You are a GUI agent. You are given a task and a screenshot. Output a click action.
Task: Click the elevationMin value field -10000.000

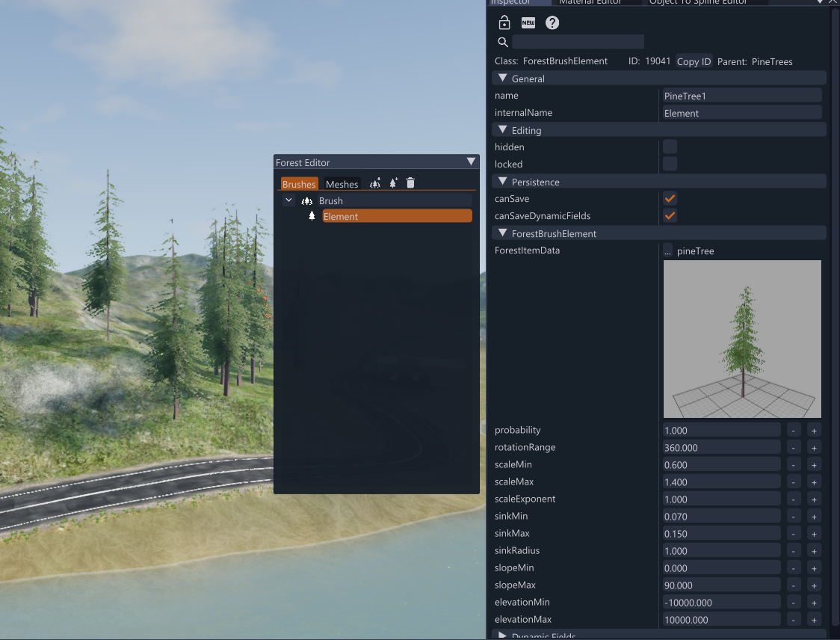(722, 603)
